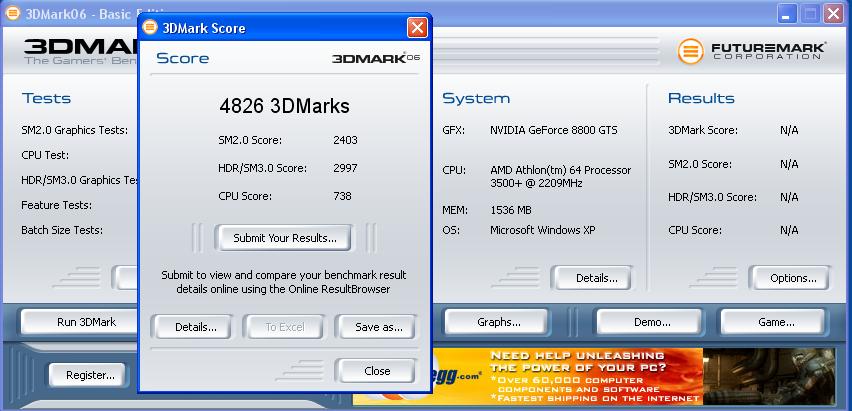Image resolution: width=852 pixels, height=411 pixels.
Task: Open Details in the 3DMark Score dialog
Action: (x=191, y=327)
